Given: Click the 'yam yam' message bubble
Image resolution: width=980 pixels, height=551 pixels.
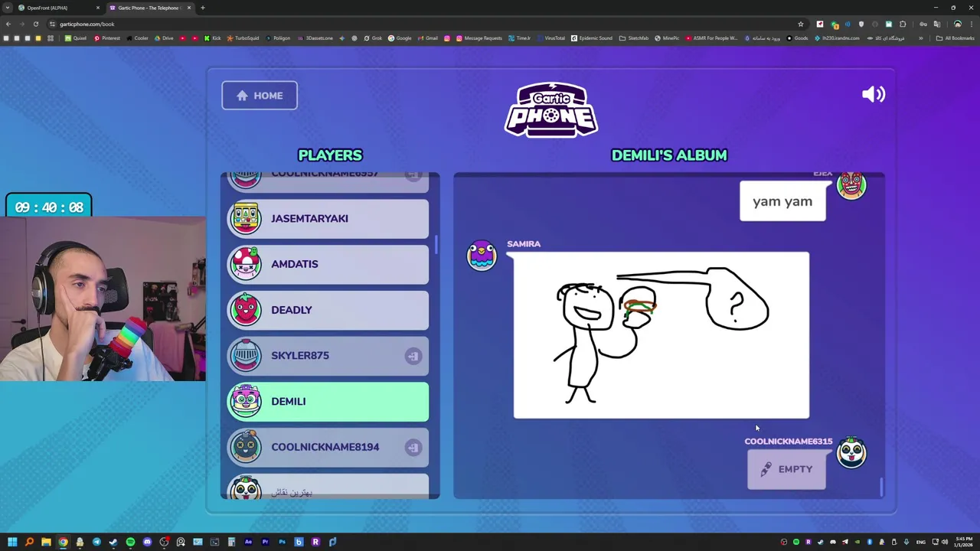Looking at the screenshot, I should [782, 202].
